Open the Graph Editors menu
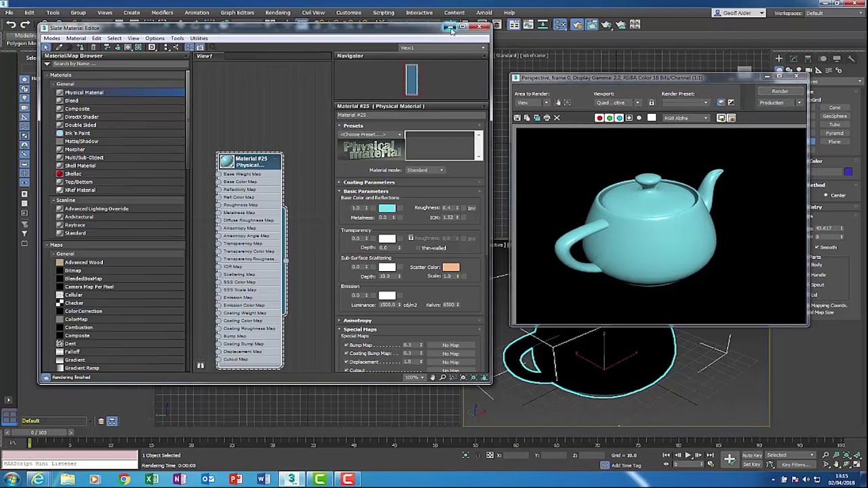The width and height of the screenshot is (868, 488). click(x=237, y=12)
